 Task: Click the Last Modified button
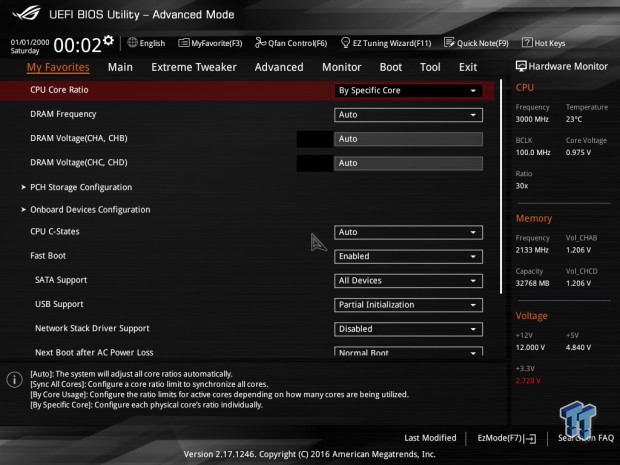point(430,438)
